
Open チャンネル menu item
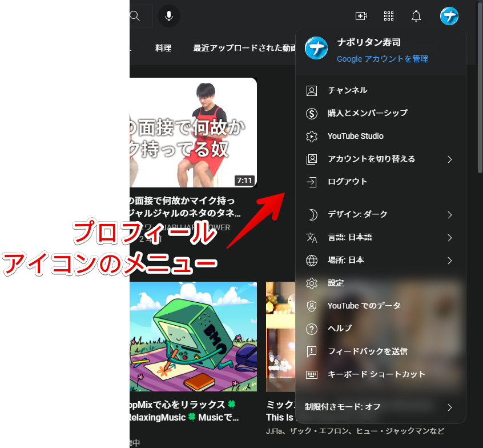pyautogui.click(x=380, y=90)
